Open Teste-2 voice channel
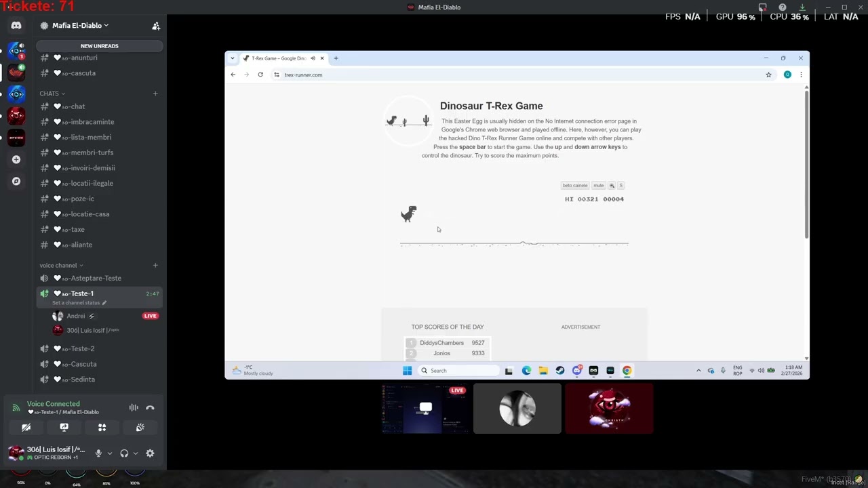The image size is (868, 488). 99,348
